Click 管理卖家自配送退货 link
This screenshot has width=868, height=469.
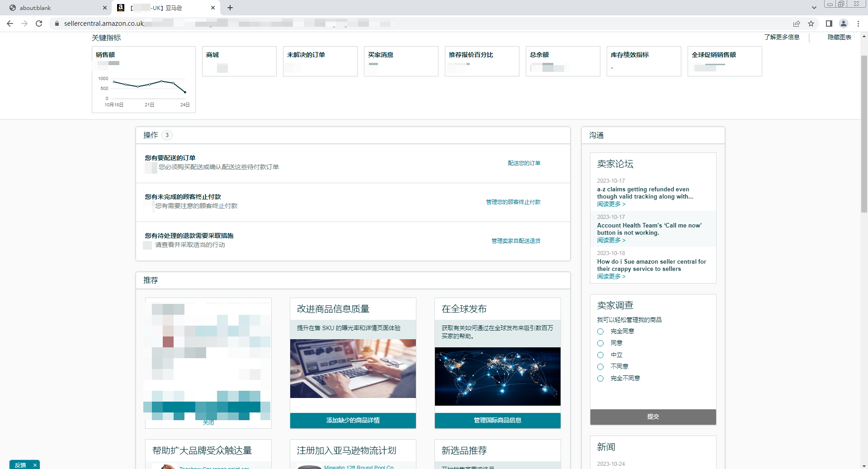[516, 241]
